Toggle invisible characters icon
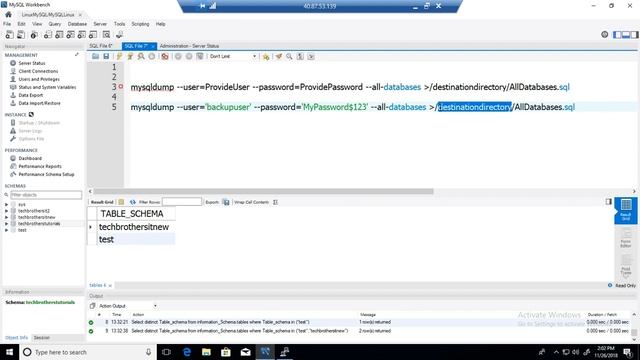 [300, 56]
